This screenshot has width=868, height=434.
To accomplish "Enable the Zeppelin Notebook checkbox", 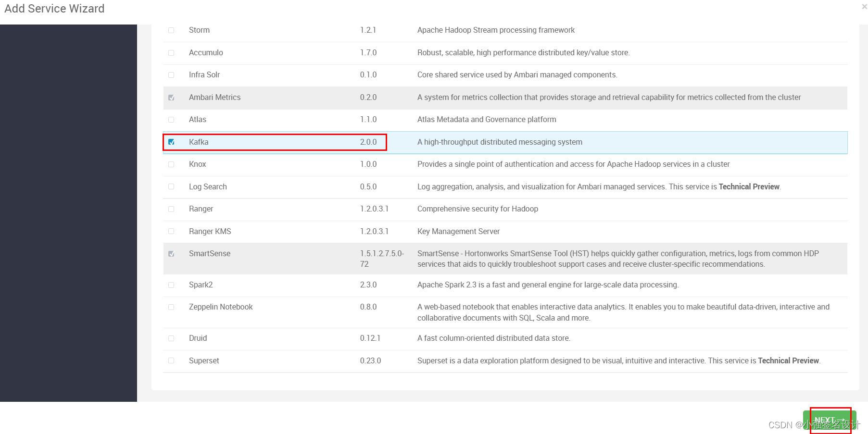I will [171, 307].
